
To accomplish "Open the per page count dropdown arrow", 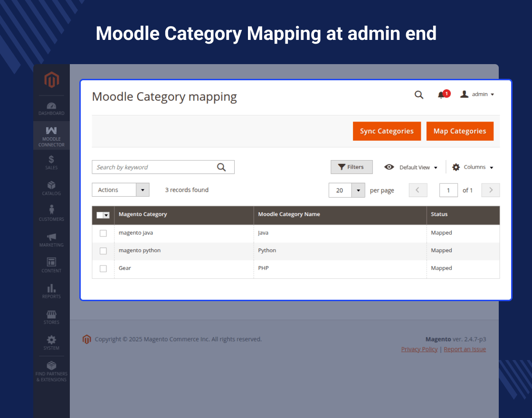I will click(358, 190).
